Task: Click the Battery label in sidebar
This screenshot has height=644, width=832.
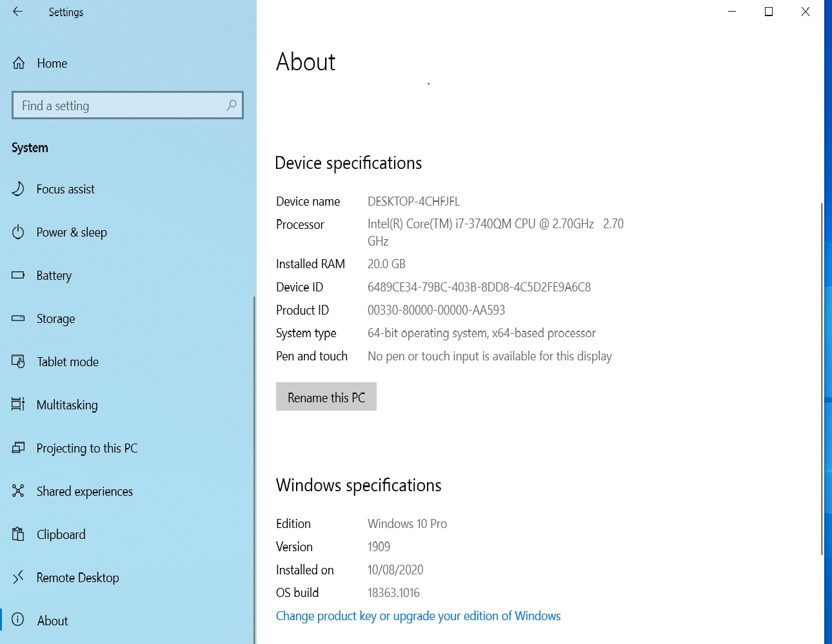Action: 54,275
